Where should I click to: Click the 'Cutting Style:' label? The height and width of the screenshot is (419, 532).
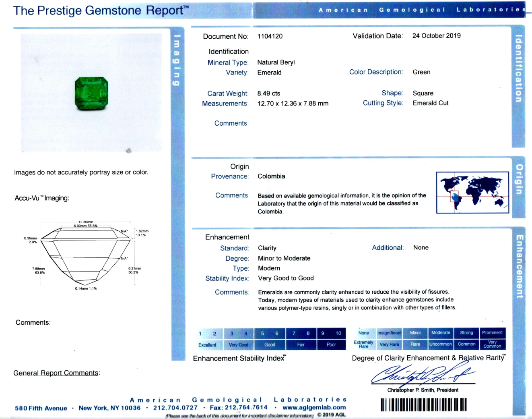[x=383, y=103]
